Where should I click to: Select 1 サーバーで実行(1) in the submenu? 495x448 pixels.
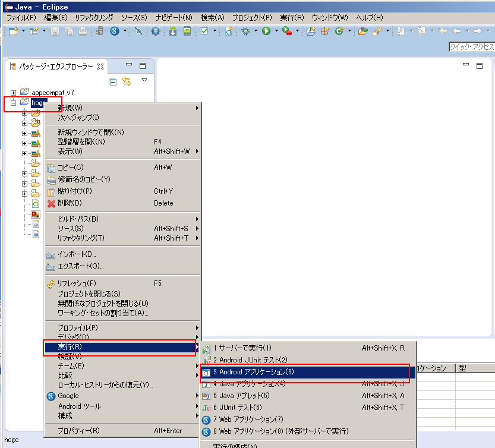click(308, 348)
